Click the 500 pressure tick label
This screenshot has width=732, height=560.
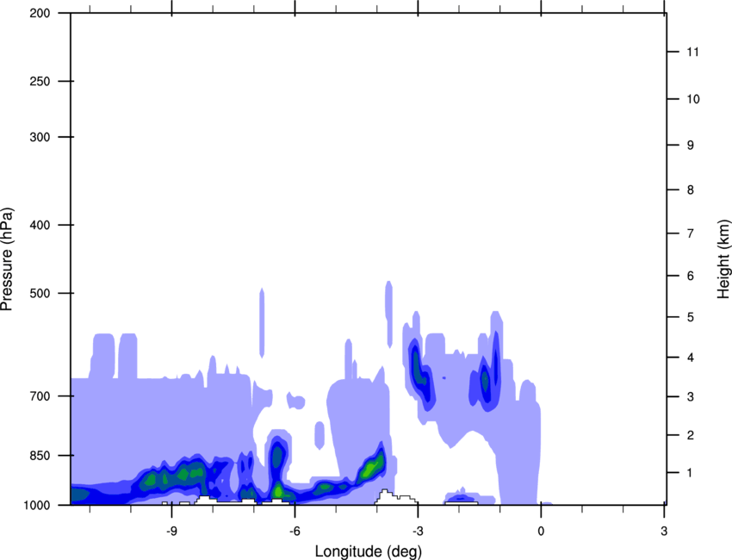[40, 293]
